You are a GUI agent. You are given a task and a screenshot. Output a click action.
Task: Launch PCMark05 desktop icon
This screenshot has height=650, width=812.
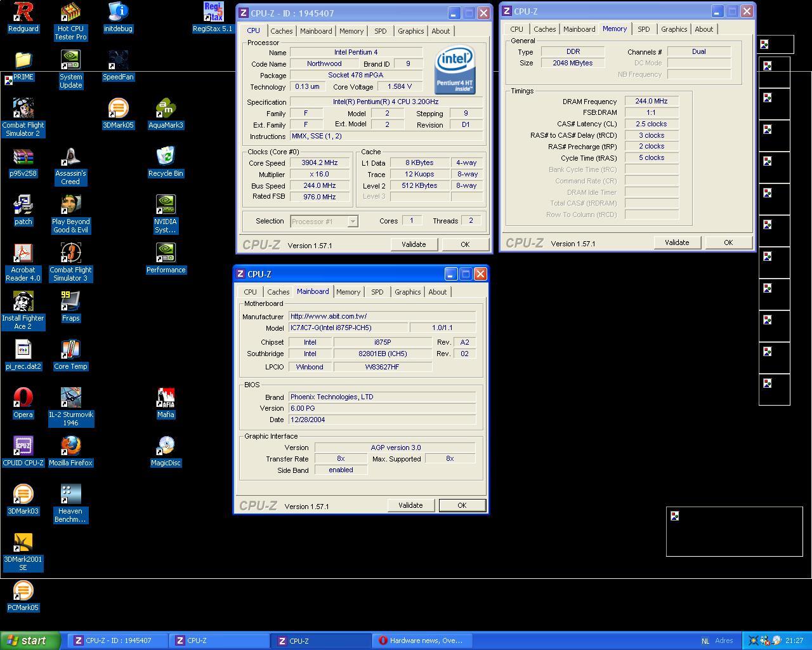tap(23, 597)
